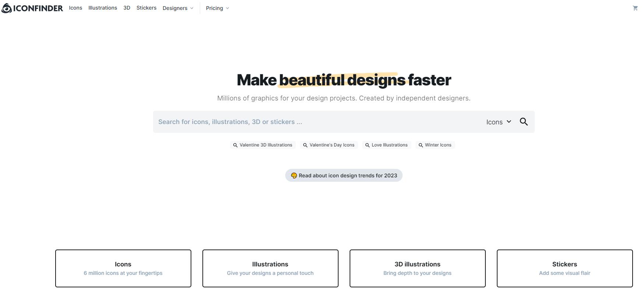Read about icon design trends for 2023

click(x=344, y=176)
